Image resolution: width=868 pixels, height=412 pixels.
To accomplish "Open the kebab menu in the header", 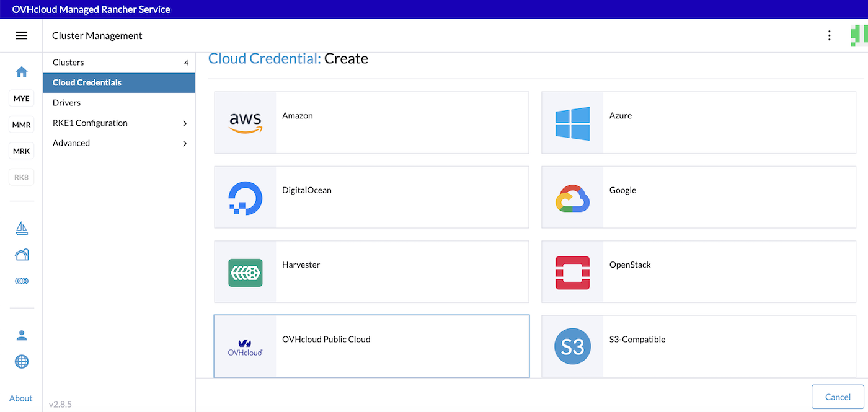I will pos(829,35).
